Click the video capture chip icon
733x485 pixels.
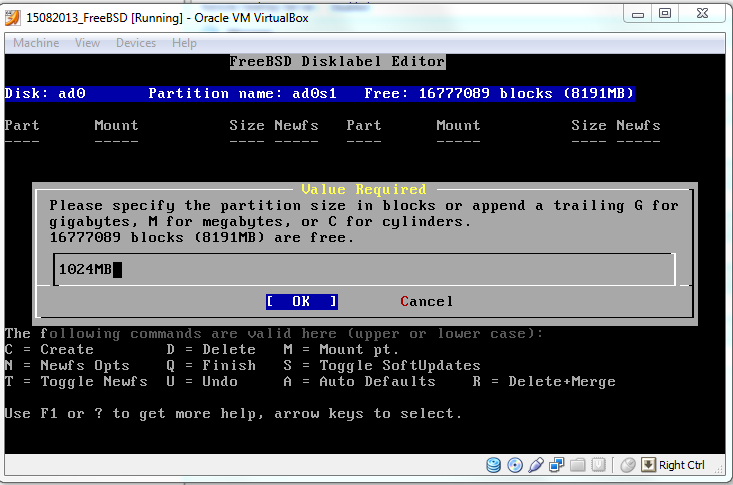pos(599,465)
